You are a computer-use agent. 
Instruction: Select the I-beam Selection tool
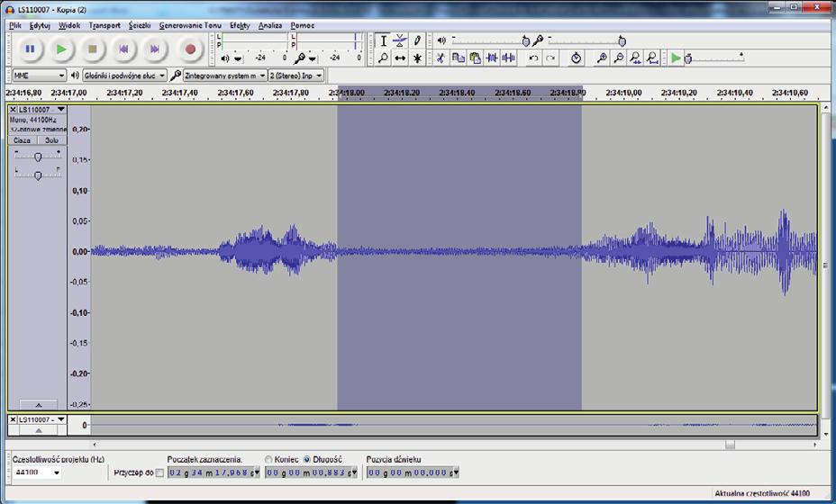[x=383, y=41]
